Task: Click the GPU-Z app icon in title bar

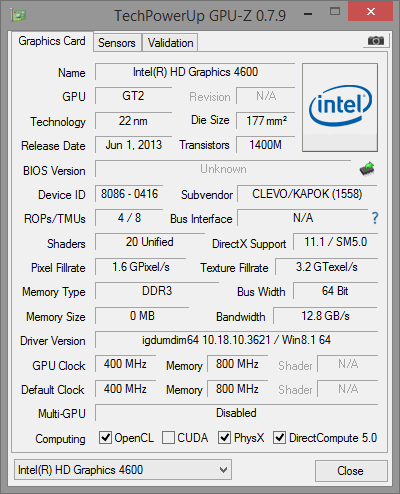Action: click(18, 15)
